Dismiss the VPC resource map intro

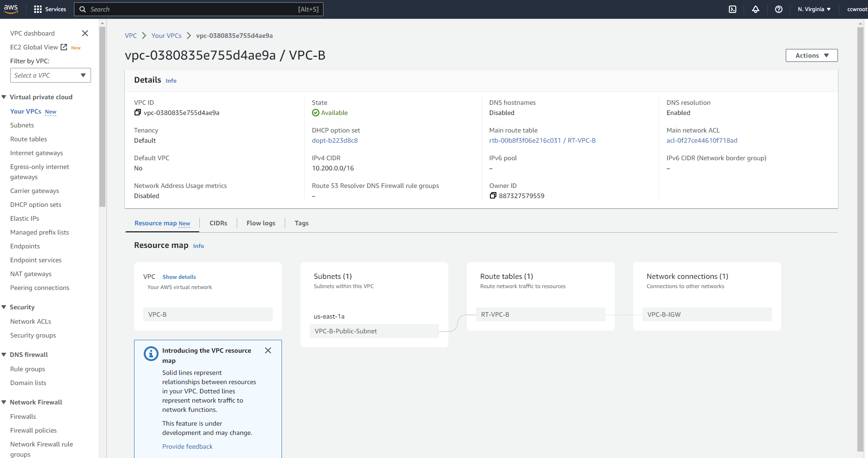point(268,350)
